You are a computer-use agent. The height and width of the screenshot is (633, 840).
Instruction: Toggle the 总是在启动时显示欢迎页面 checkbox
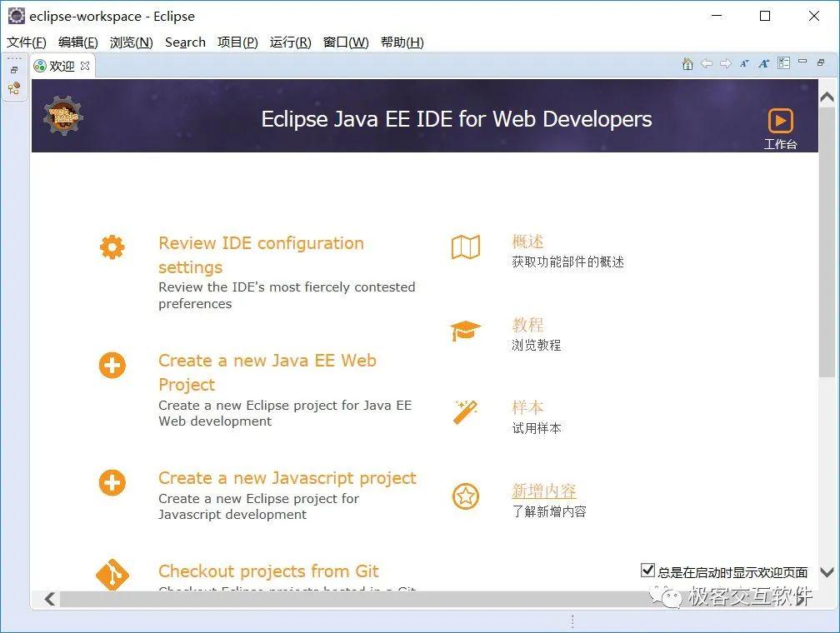click(x=647, y=570)
